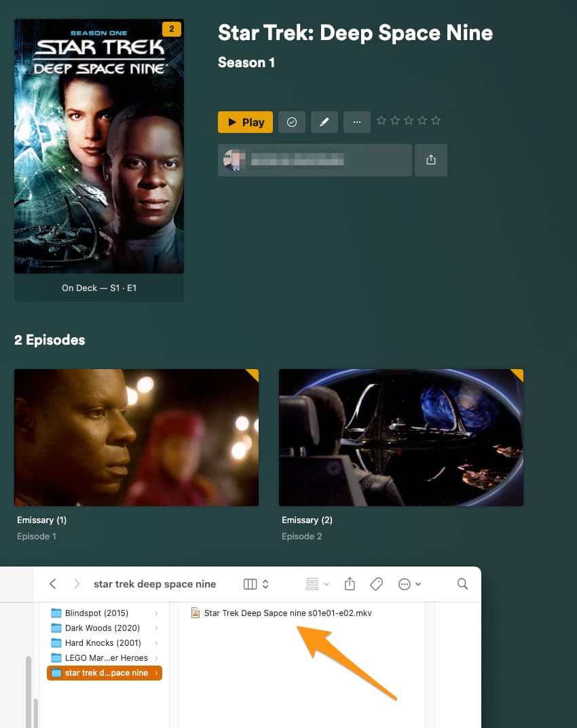Screen dimensions: 577x728
Task: Click the Finder sidebar scrollbar
Action: click(29, 691)
